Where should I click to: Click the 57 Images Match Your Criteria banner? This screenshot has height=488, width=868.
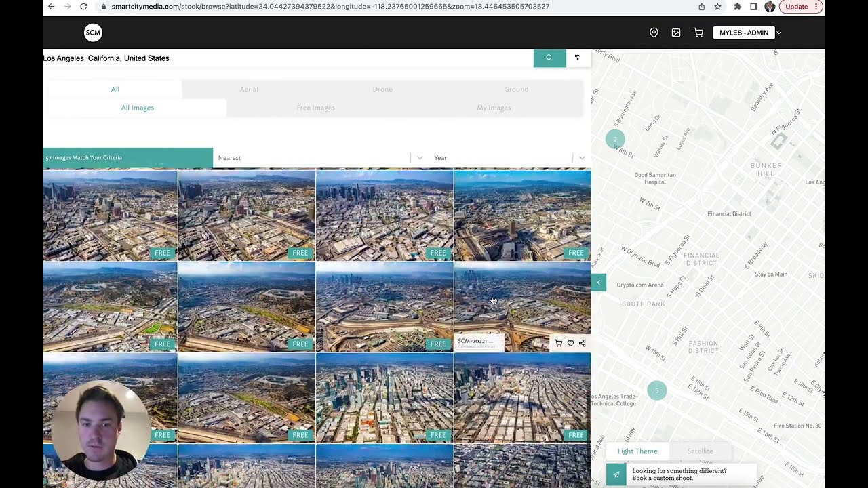(128, 158)
